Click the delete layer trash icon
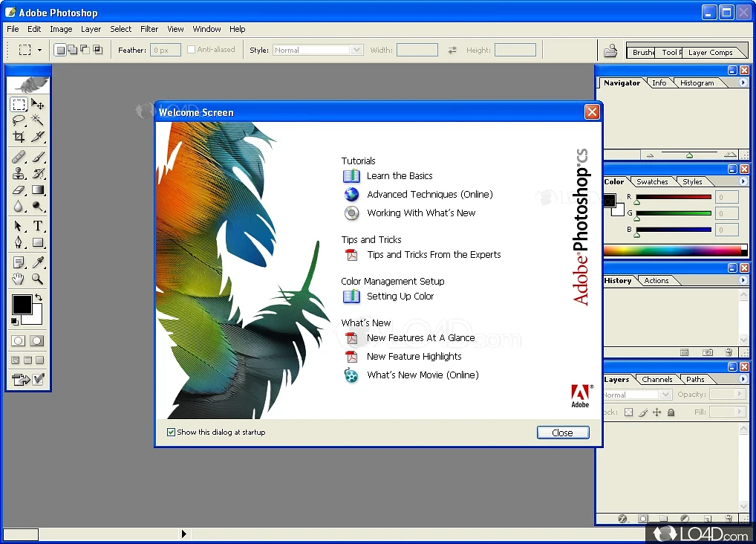 tap(729, 518)
